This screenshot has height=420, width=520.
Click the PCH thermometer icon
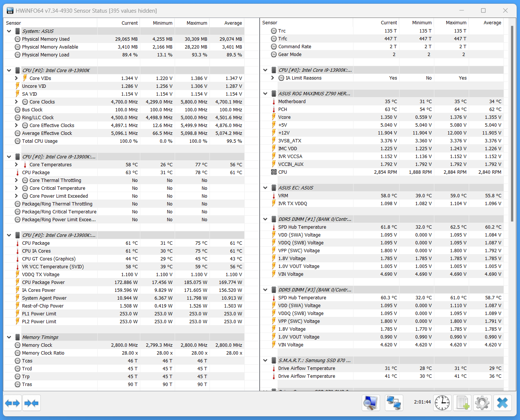pos(274,109)
